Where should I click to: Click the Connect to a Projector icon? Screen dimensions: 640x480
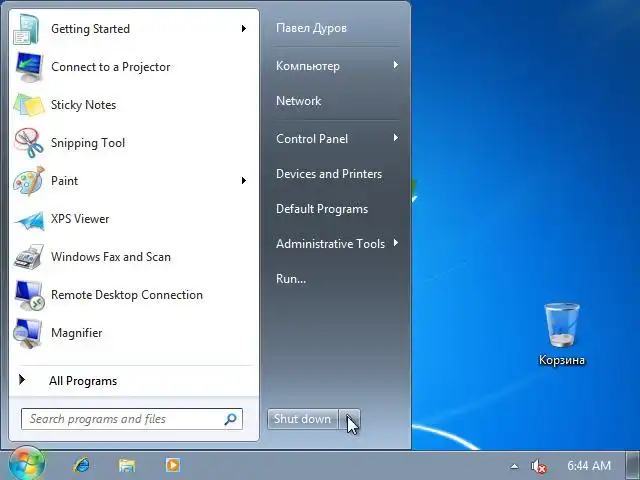29,67
